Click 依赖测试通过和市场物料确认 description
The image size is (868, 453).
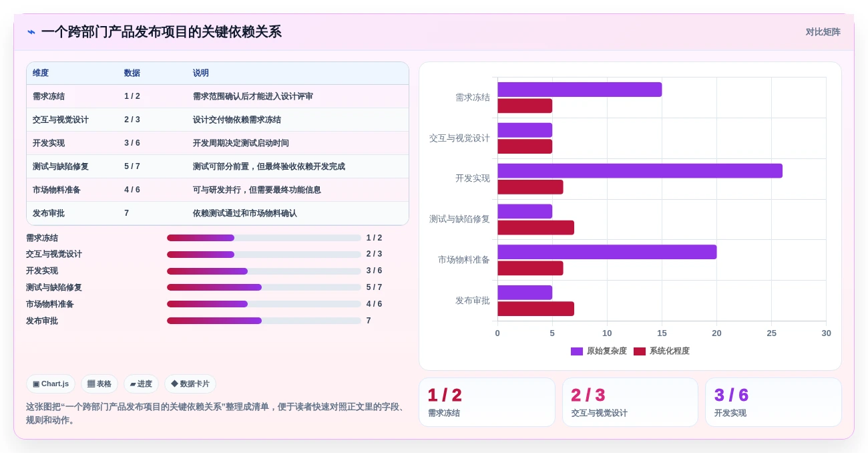click(x=245, y=214)
